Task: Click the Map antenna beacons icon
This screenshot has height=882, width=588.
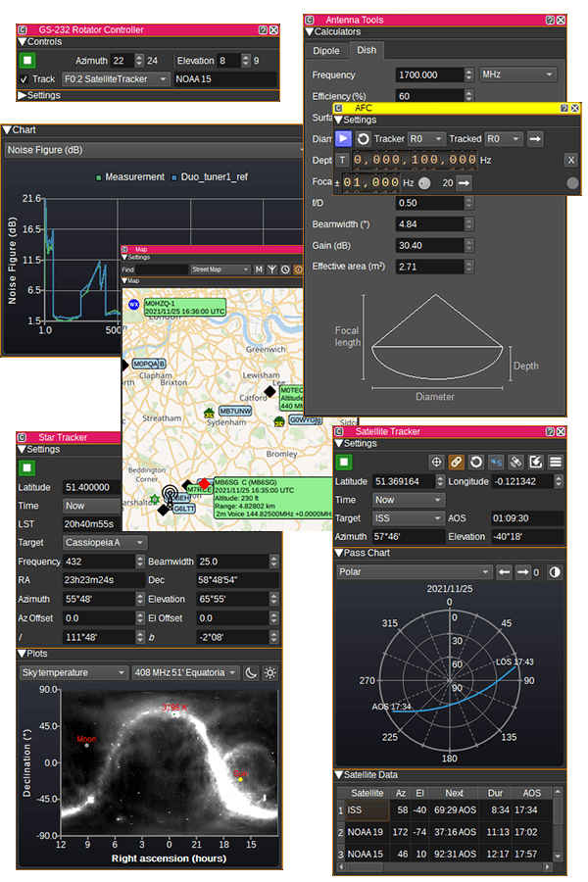Action: tap(271, 270)
